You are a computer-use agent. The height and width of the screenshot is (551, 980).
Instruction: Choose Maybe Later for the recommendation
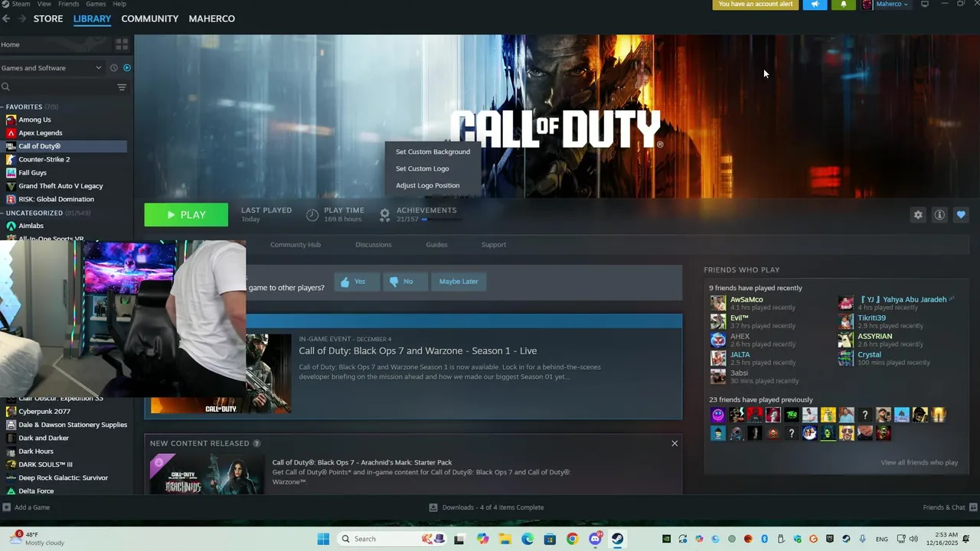pos(459,282)
